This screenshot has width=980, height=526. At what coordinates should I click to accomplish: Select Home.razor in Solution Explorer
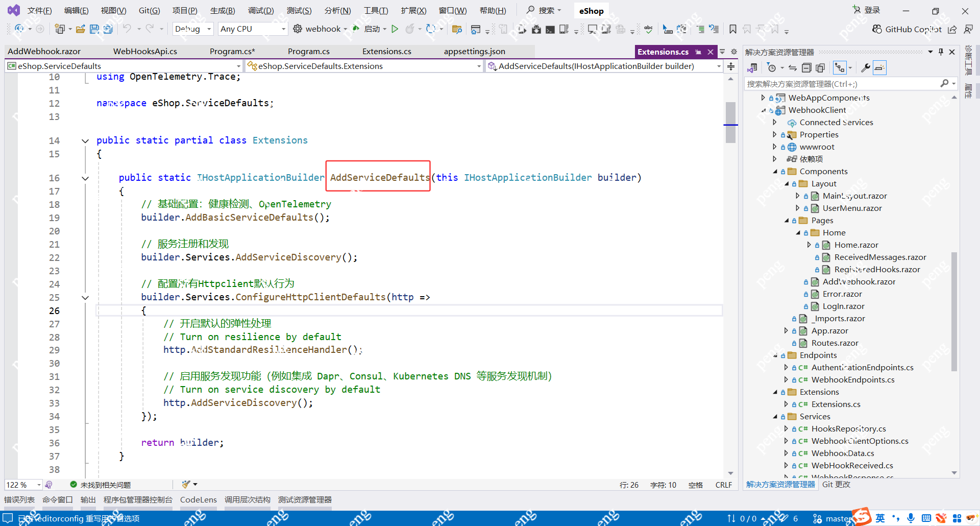tap(856, 245)
